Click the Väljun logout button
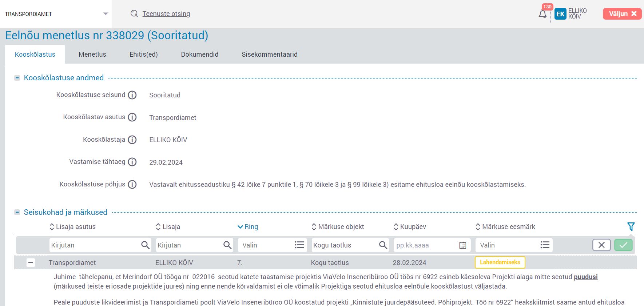644x306 pixels. 622,14
